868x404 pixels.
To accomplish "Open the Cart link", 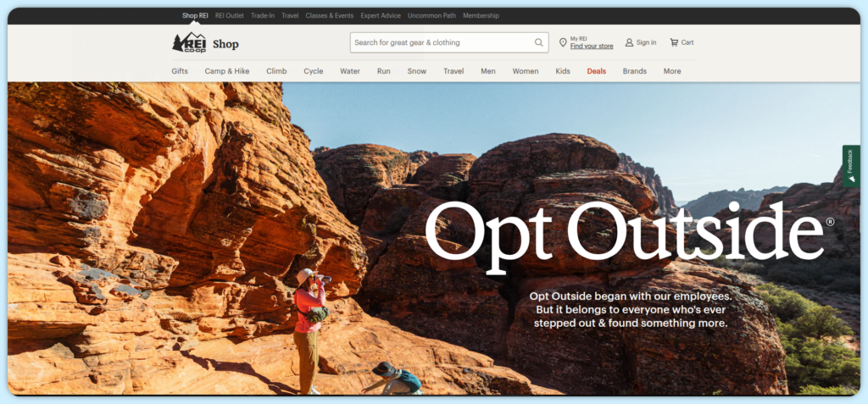I will (x=687, y=42).
